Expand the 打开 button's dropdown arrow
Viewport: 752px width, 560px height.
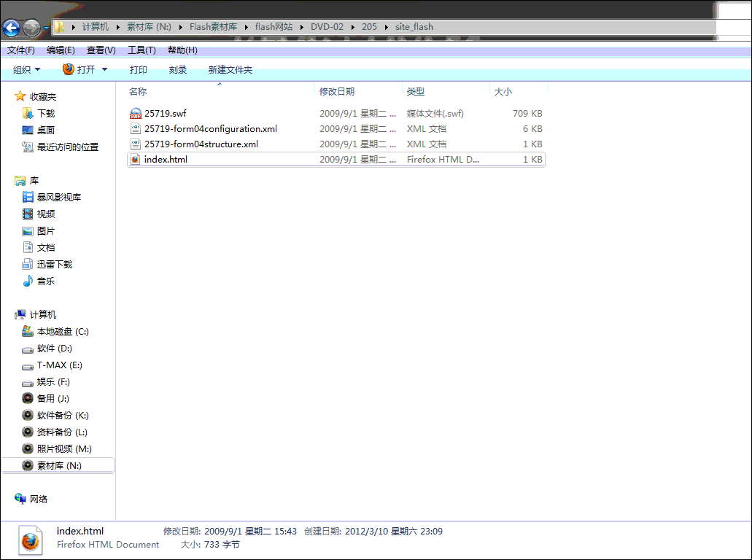[104, 70]
